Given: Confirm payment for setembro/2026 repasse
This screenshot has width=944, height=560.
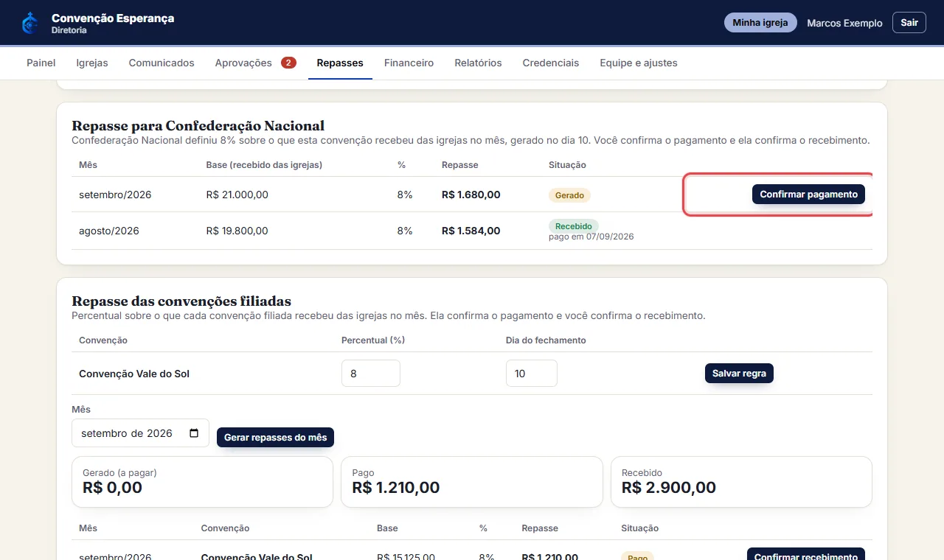Looking at the screenshot, I should click(808, 195).
